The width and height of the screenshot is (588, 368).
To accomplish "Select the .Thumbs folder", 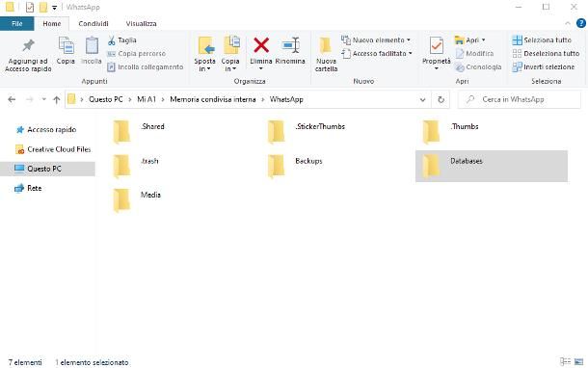I will [x=451, y=132].
